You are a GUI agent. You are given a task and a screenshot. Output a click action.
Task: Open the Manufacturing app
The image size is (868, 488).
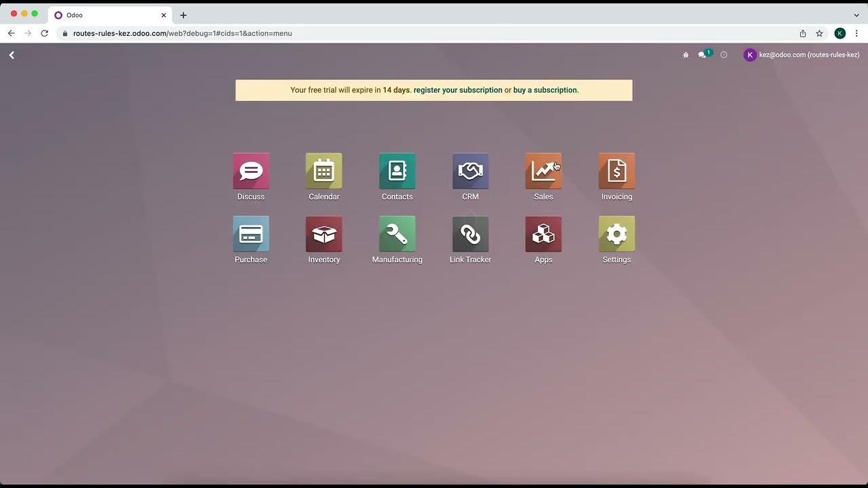(x=397, y=235)
